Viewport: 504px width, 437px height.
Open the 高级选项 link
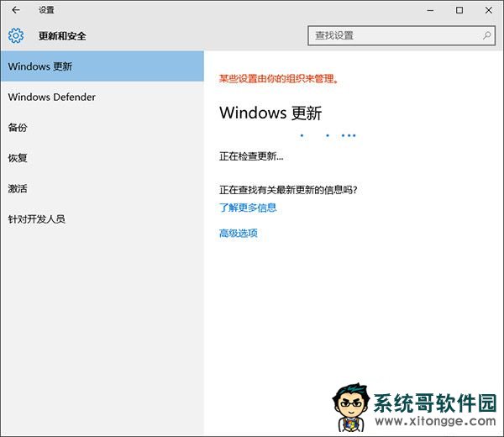pyautogui.click(x=239, y=233)
